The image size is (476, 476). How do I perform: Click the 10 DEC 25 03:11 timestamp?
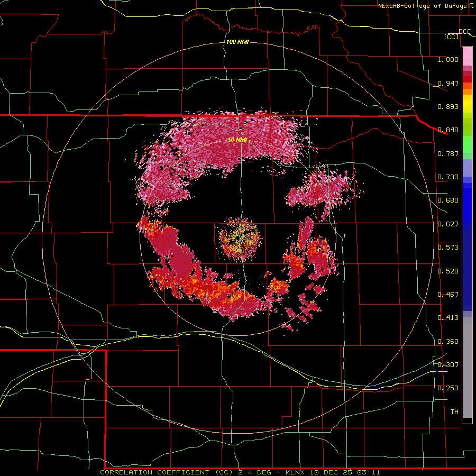tap(345, 472)
